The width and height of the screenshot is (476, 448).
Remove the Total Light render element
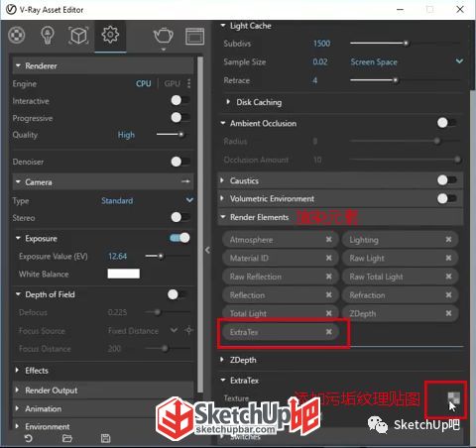click(x=329, y=313)
